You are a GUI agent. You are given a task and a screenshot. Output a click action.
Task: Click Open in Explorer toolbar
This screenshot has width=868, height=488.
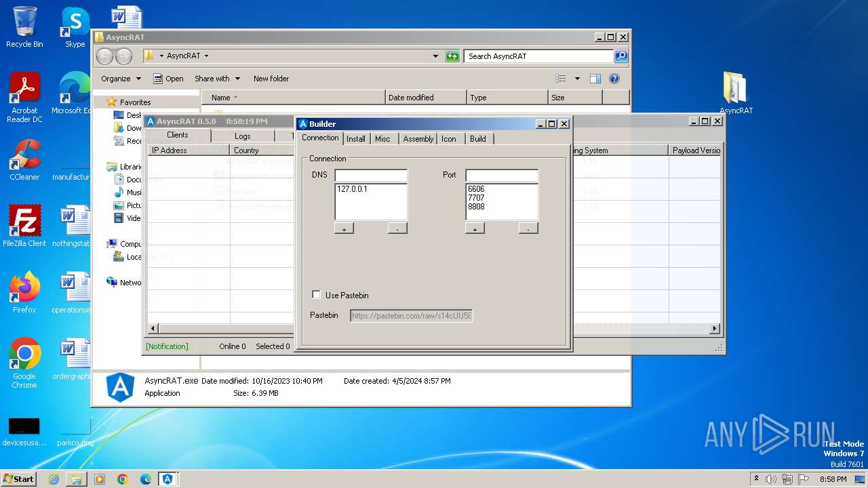[168, 79]
